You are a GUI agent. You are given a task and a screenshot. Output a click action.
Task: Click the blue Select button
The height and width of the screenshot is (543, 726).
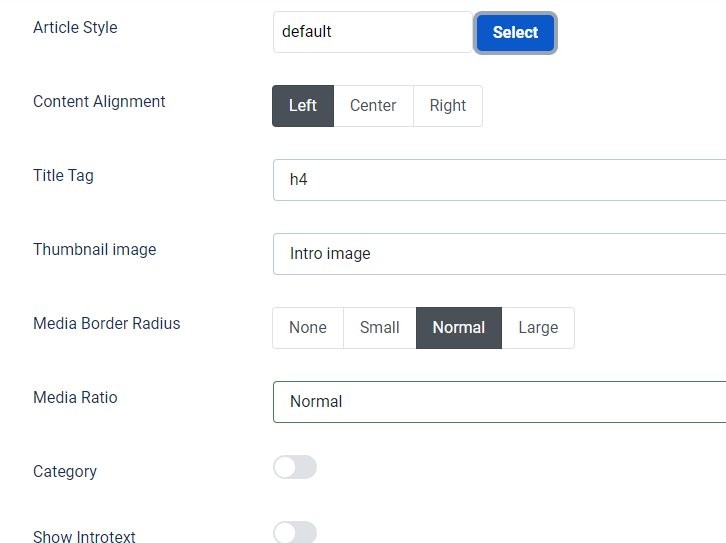[x=515, y=32]
